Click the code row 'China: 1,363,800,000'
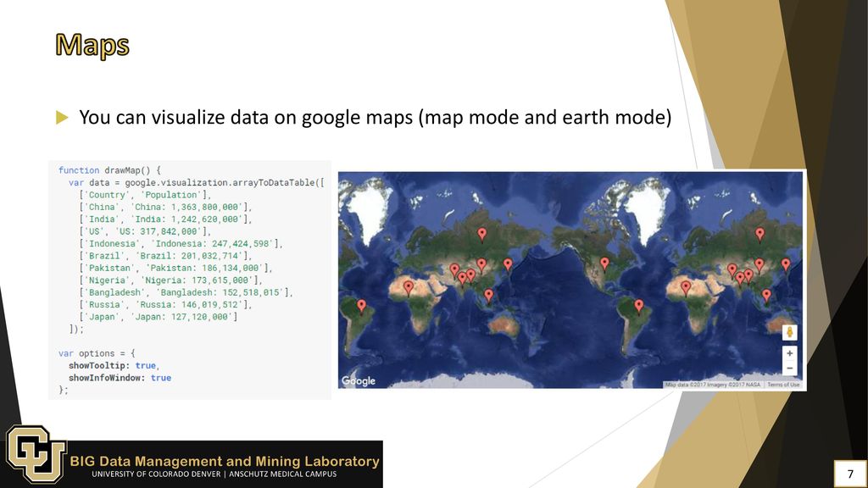Viewport: 868px width, 488px height. 165,207
